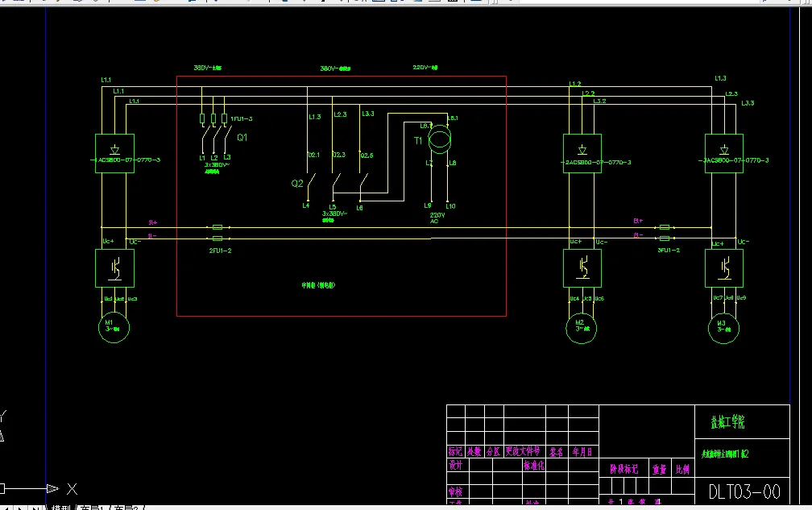Click the T1 label text
This screenshot has height=510, width=812.
[418, 141]
